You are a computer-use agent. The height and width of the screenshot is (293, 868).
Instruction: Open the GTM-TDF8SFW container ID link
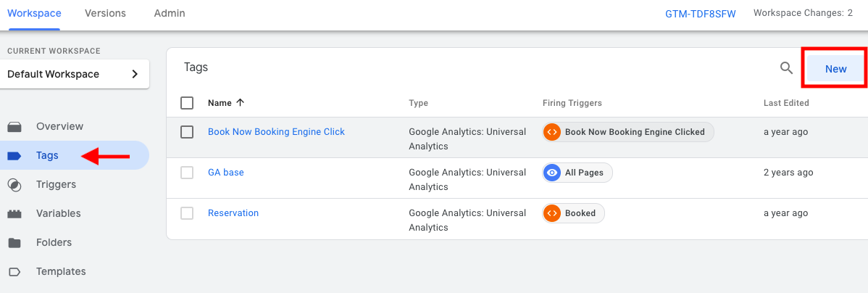coord(700,14)
